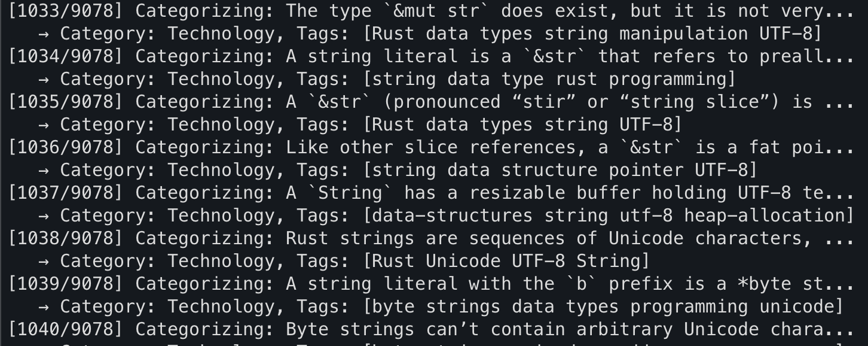Select the [1034/9078] progress counter
868x346 pixels.
65,56
